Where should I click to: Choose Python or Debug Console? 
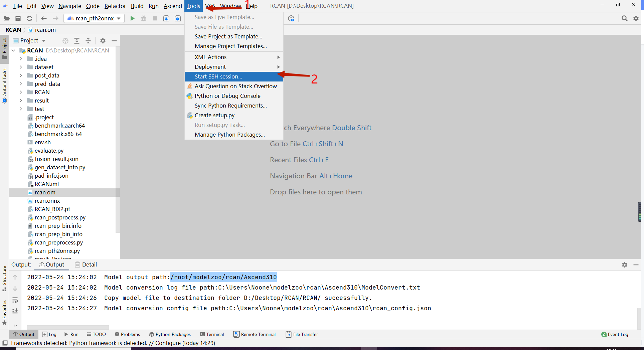point(234,96)
